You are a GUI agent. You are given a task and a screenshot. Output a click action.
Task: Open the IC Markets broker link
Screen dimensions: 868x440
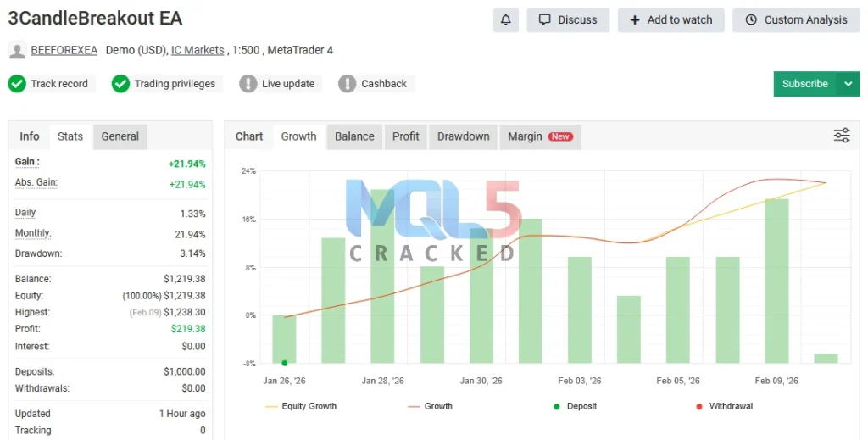(x=197, y=50)
